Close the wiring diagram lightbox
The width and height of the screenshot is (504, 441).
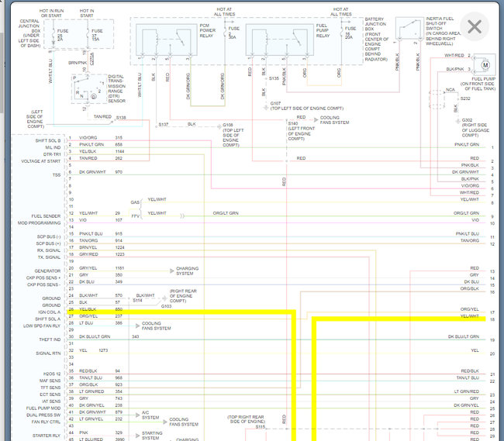click(475, 26)
